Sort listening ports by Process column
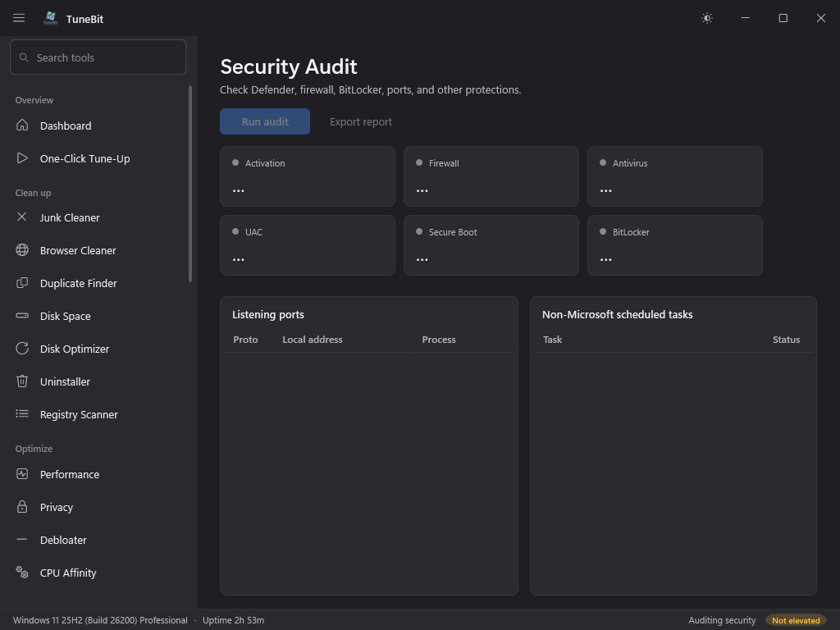 [x=439, y=340]
